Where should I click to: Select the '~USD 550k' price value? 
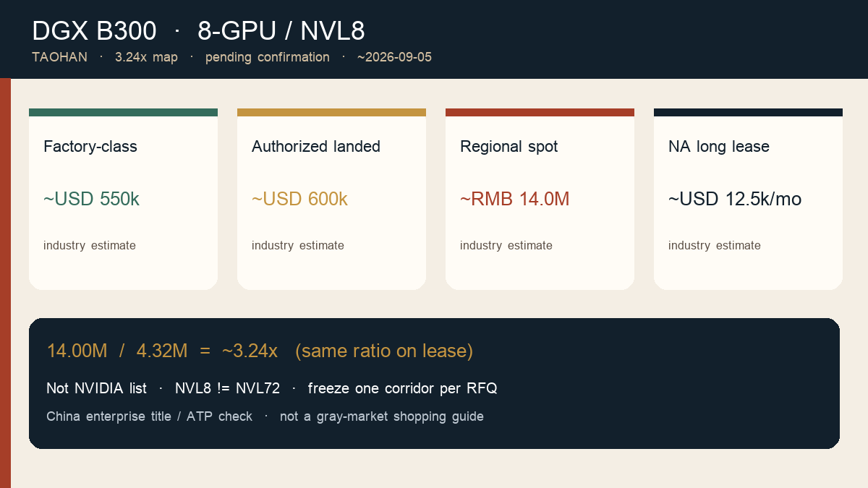[x=91, y=199]
